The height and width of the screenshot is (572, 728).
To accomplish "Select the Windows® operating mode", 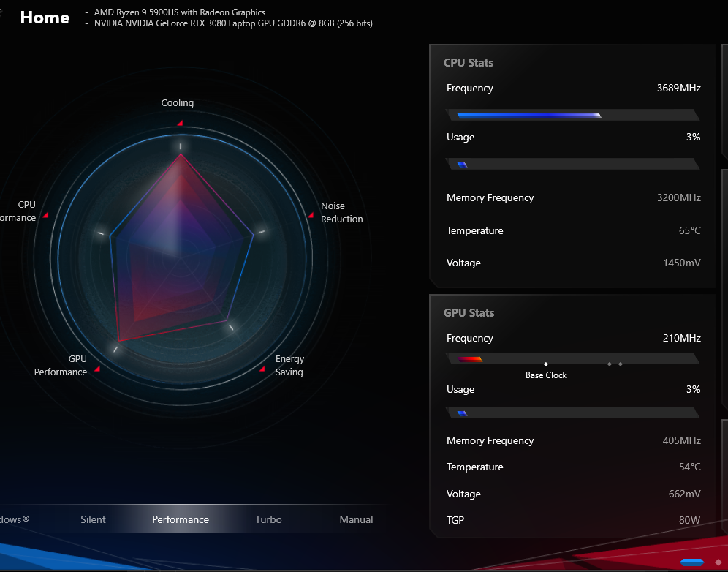I will point(15,519).
